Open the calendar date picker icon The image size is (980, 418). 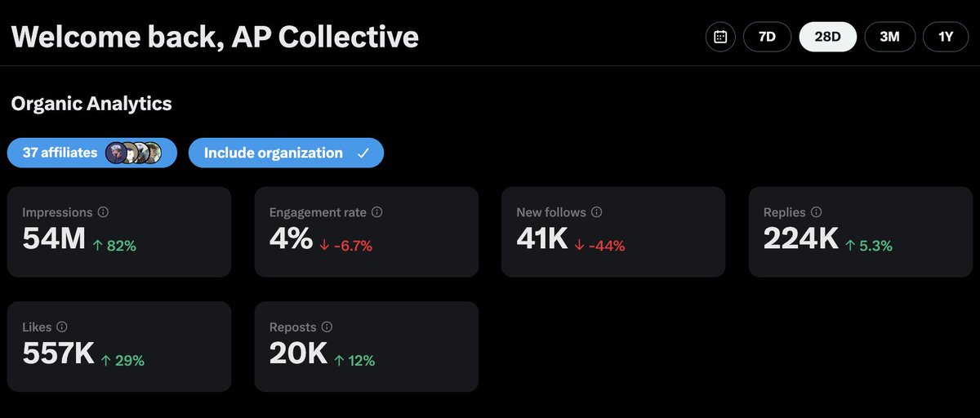[720, 37]
